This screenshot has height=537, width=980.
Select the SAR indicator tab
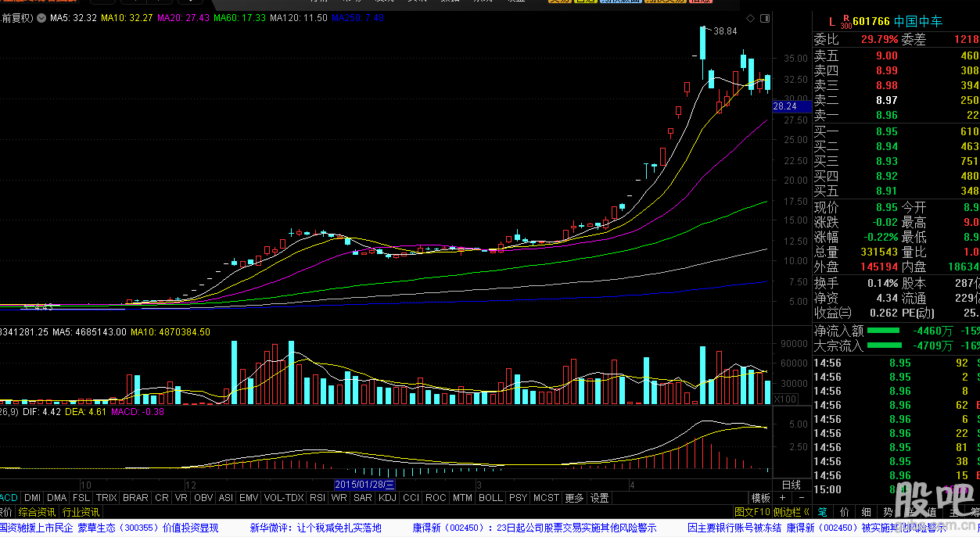point(363,497)
